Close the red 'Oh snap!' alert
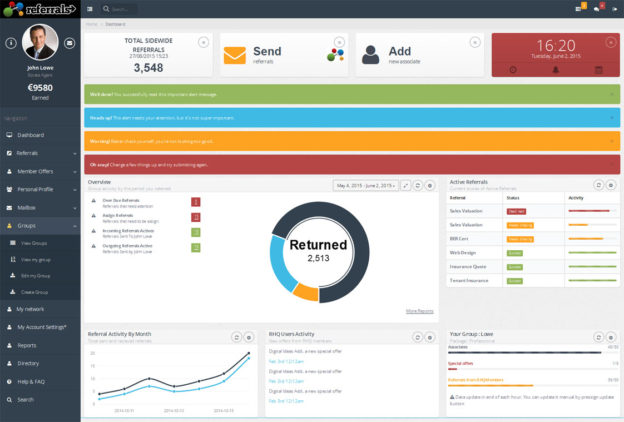The image size is (624, 422). tap(611, 164)
